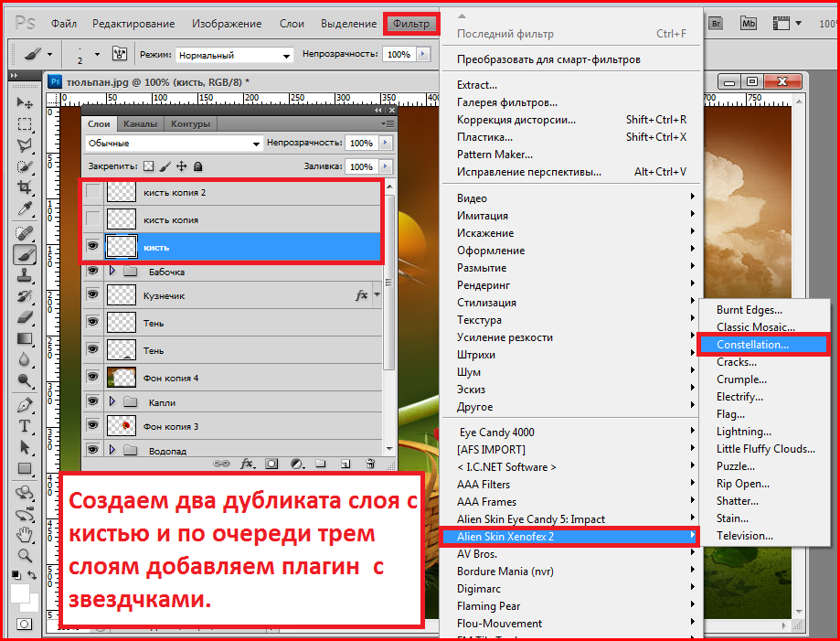
Task: Select the Zoom tool
Action: point(24,555)
